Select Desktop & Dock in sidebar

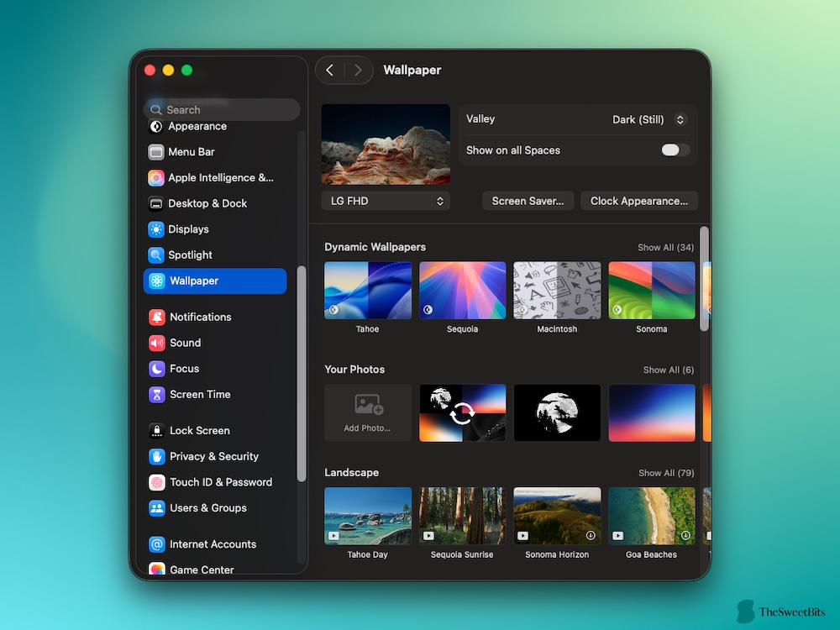pos(207,203)
